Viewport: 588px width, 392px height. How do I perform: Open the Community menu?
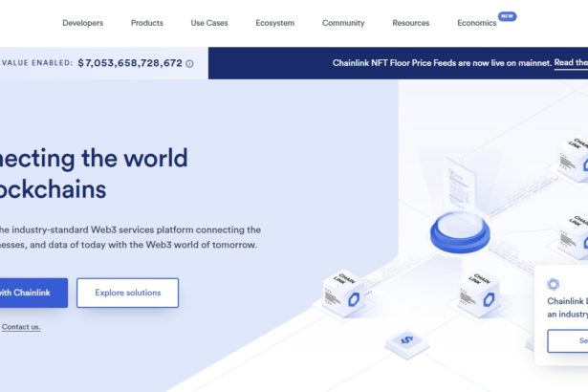pos(343,23)
